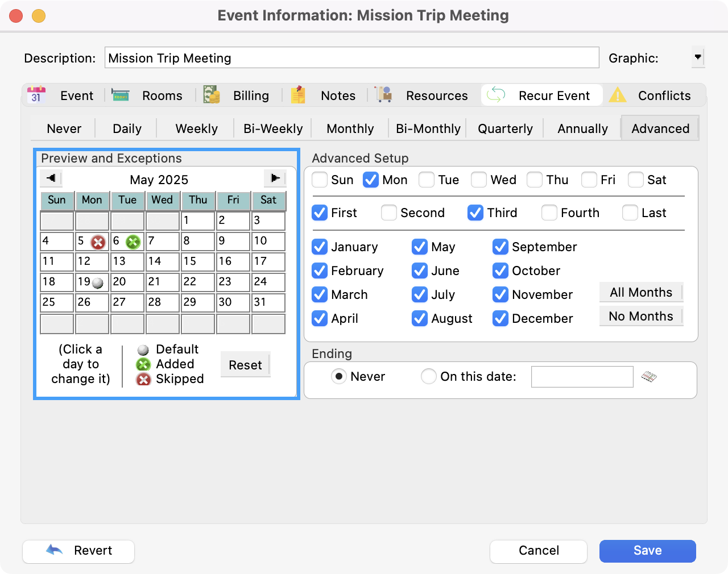Click the gray default marker on May 19
728x574 pixels.
pos(98,283)
